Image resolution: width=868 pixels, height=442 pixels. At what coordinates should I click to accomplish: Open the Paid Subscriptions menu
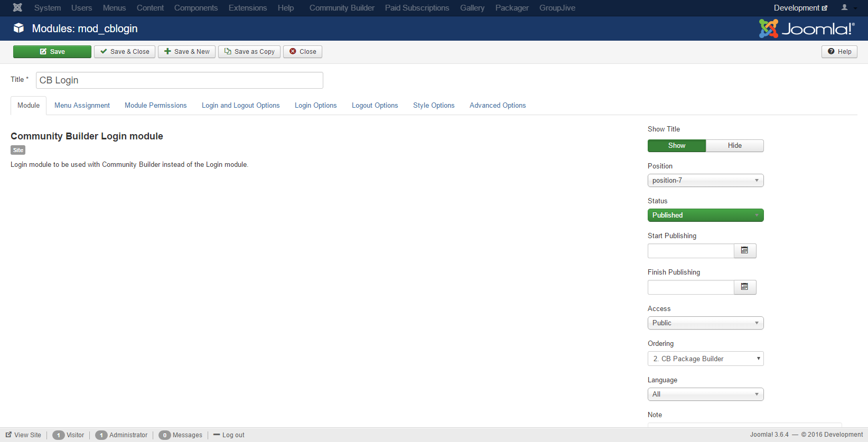[417, 8]
